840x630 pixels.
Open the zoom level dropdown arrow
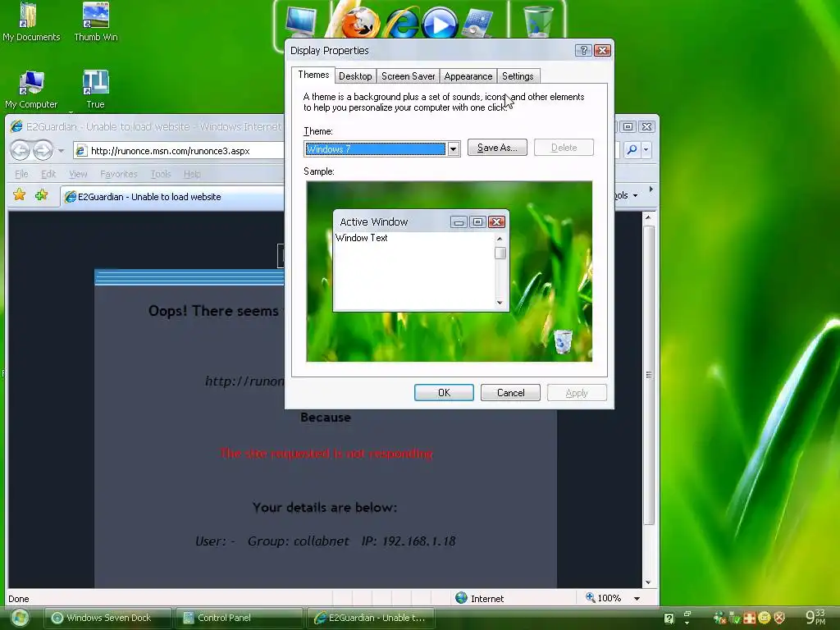[637, 598]
